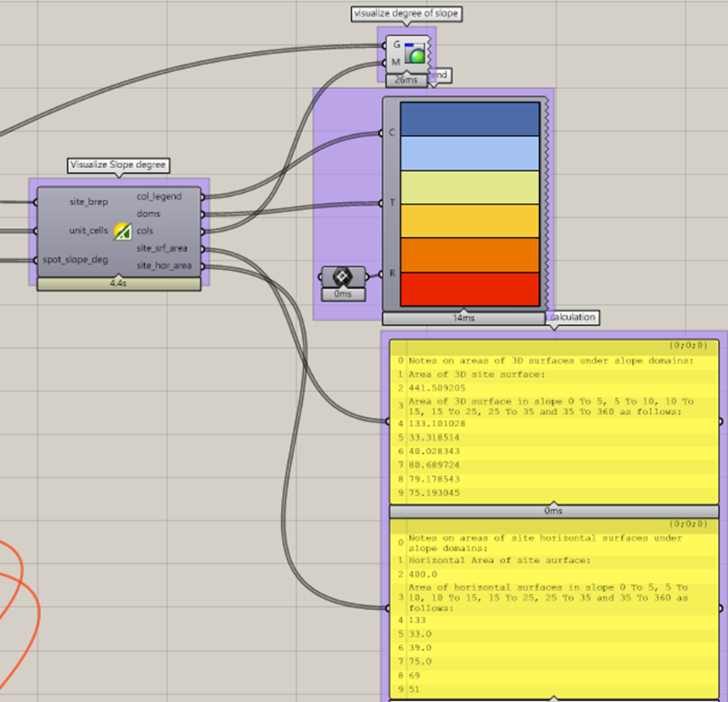Viewport: 728px width, 702px height.
Task: Click the lower yellow panel's output grip
Action: [x=720, y=608]
